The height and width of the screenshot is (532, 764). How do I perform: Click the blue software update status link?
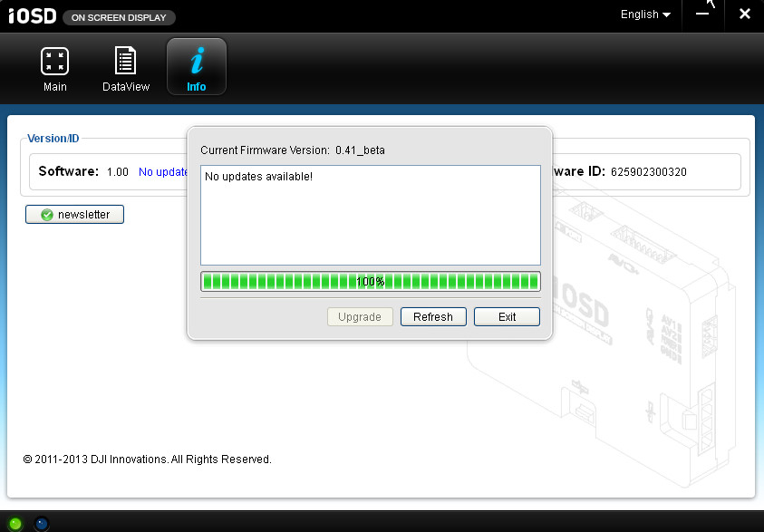click(x=163, y=171)
